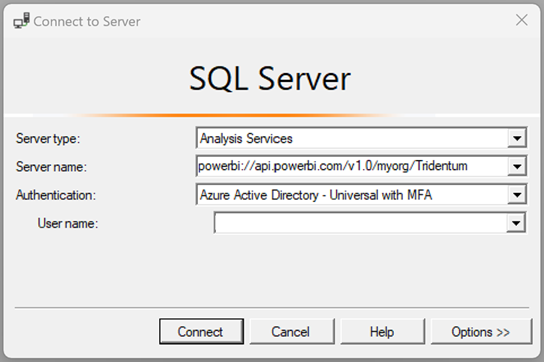Cancel the server connection dialog
Viewport: 544px width, 362px height.
pos(292,331)
